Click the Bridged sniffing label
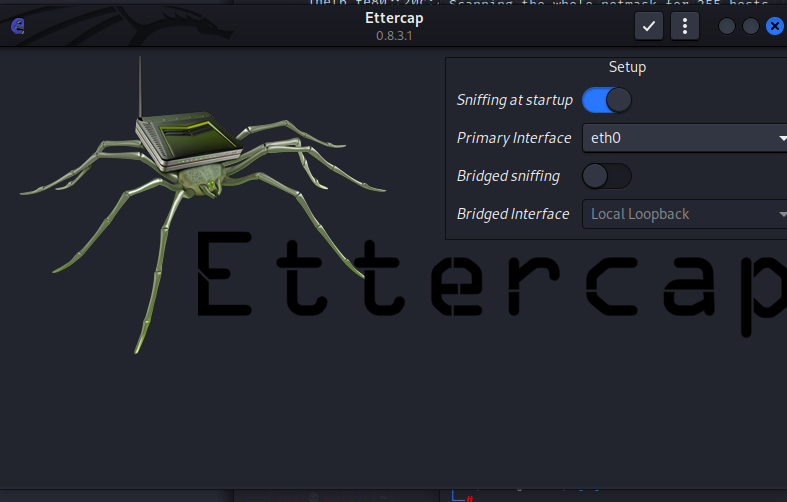The image size is (787, 502). [x=508, y=176]
